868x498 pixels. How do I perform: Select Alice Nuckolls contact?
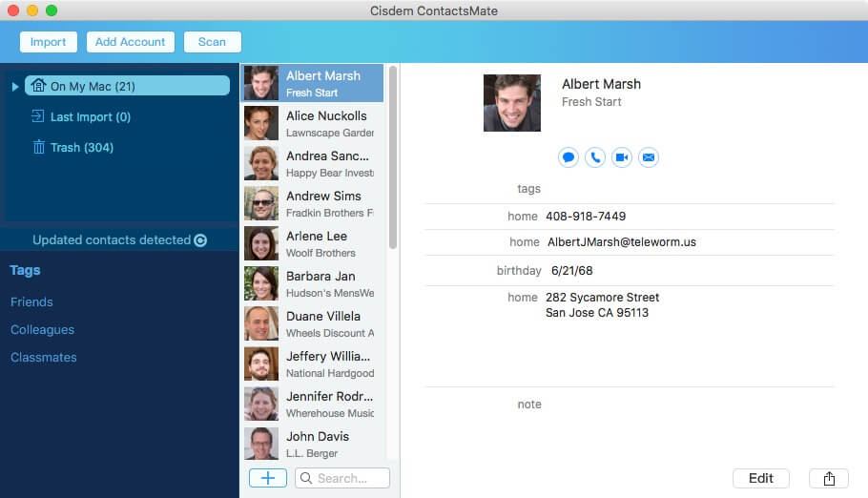[x=313, y=123]
